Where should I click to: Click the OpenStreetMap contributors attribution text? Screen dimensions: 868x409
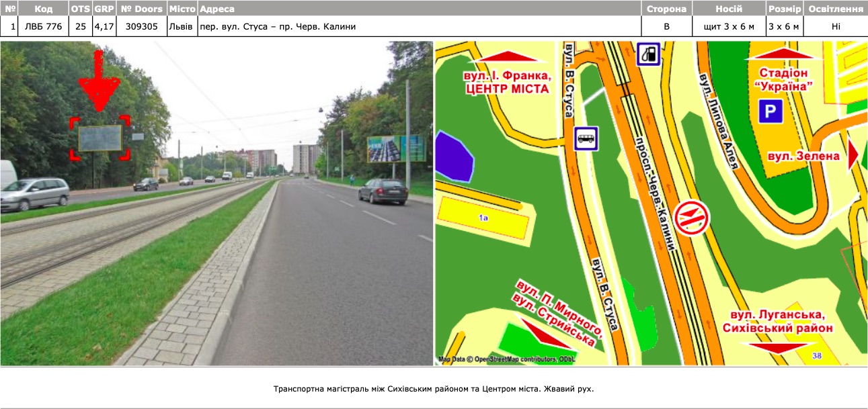click(x=508, y=359)
